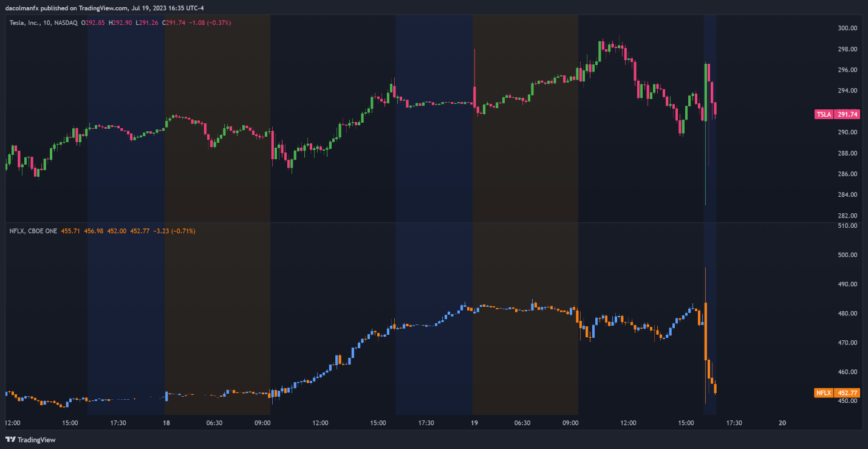The image size is (868, 449).
Task: Click the 296.00 price axis label
Action: pos(847,70)
